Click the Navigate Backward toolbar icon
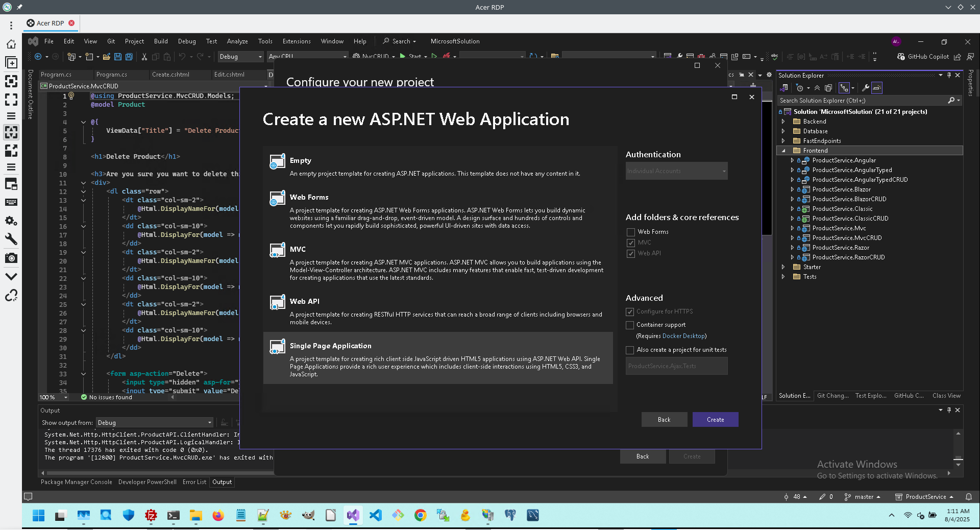 38,57
